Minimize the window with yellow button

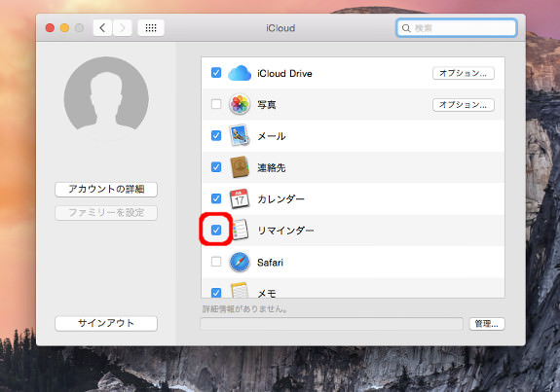pyautogui.click(x=64, y=28)
